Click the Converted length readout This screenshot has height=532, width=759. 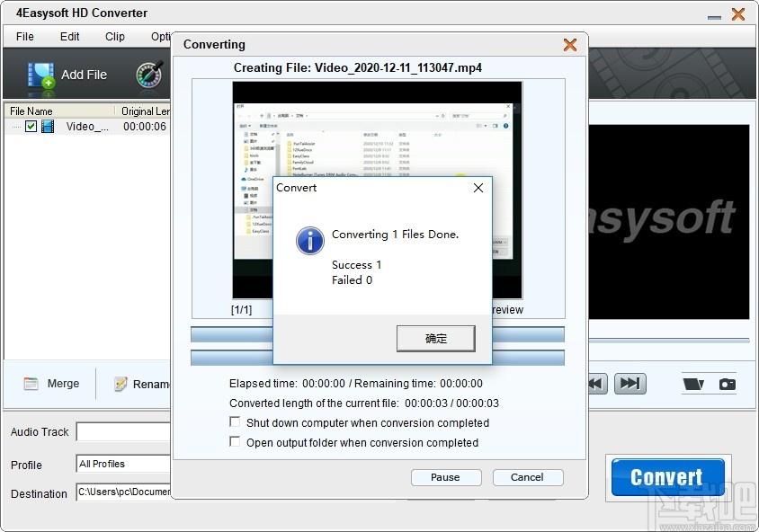[x=364, y=403]
